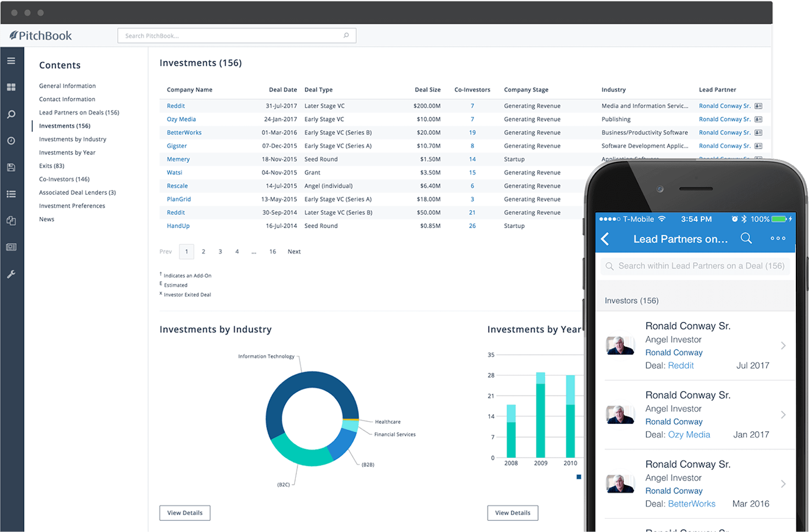The width and height of the screenshot is (809, 532).
Task: Open profile card icon in BetterWorks row
Action: [x=758, y=132]
